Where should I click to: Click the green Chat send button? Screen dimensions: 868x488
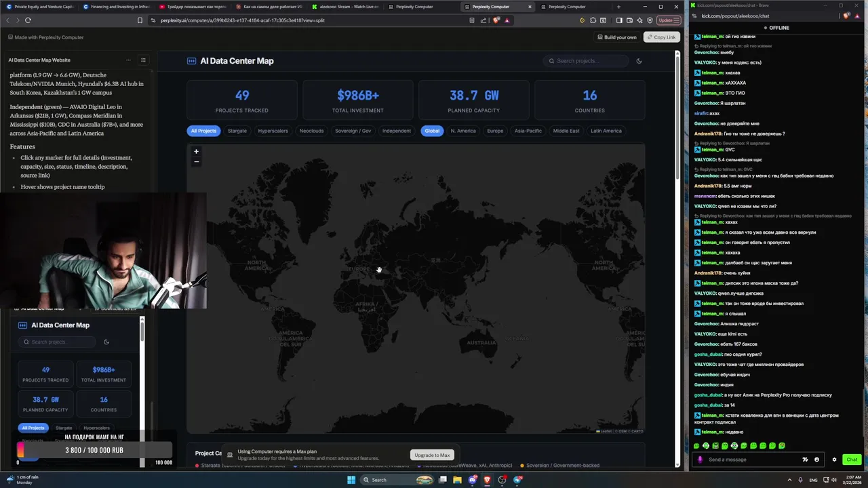(x=852, y=460)
